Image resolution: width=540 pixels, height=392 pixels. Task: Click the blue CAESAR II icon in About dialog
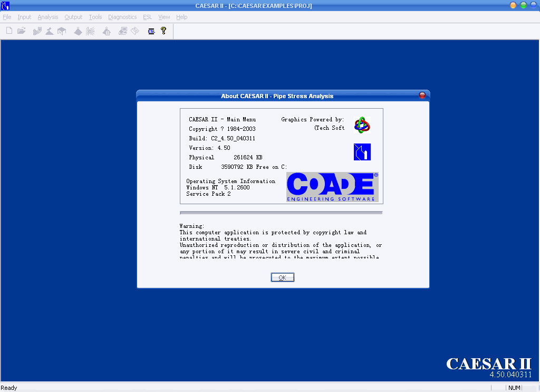[362, 152]
